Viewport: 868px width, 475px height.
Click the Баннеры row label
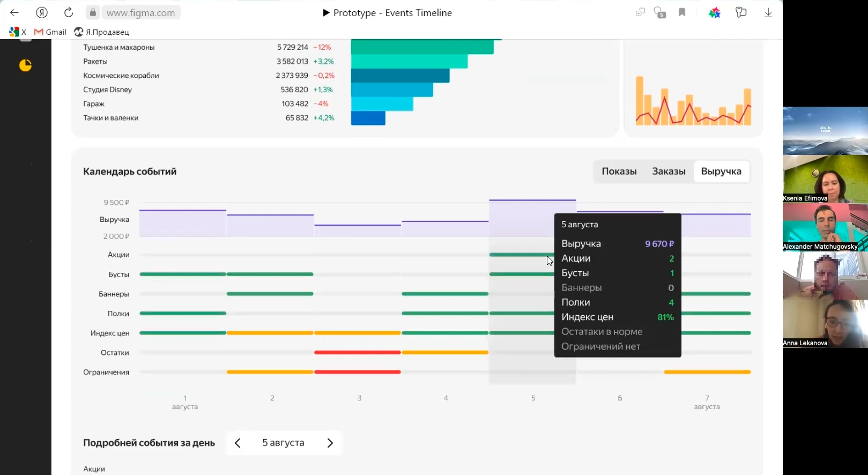(114, 294)
